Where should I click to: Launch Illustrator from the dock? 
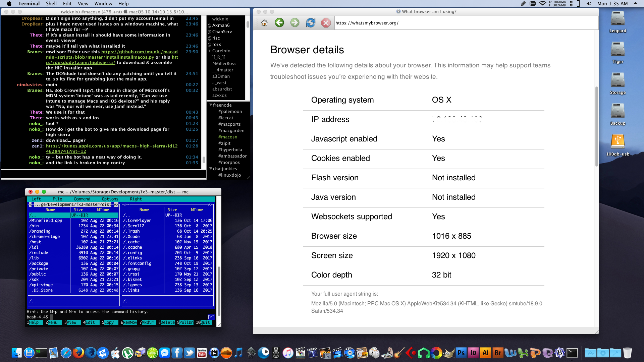coord(486,353)
